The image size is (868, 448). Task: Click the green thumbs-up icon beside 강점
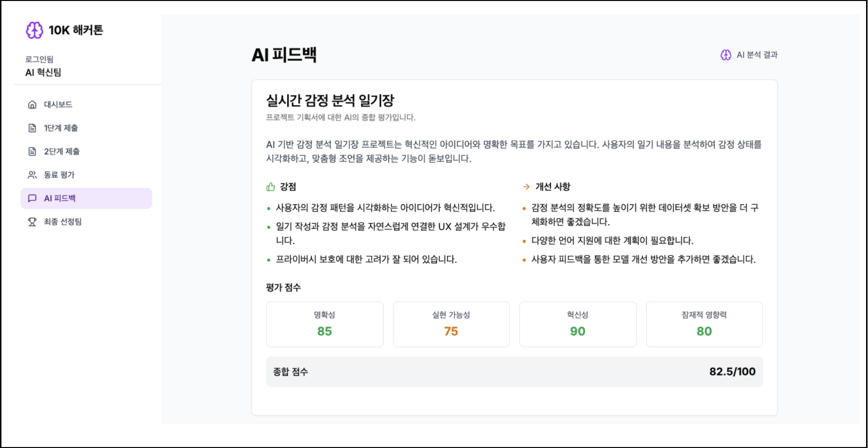[269, 187]
